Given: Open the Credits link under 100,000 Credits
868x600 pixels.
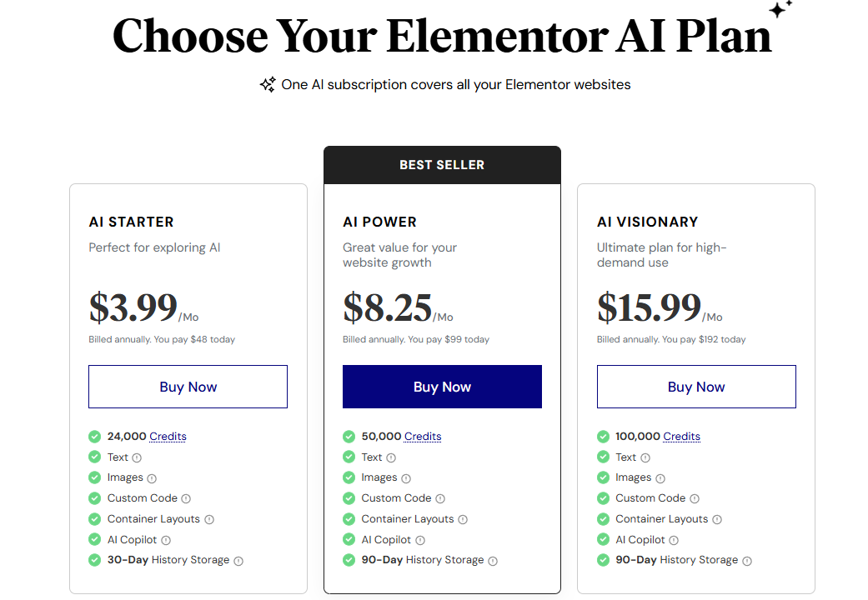Looking at the screenshot, I should tap(681, 436).
